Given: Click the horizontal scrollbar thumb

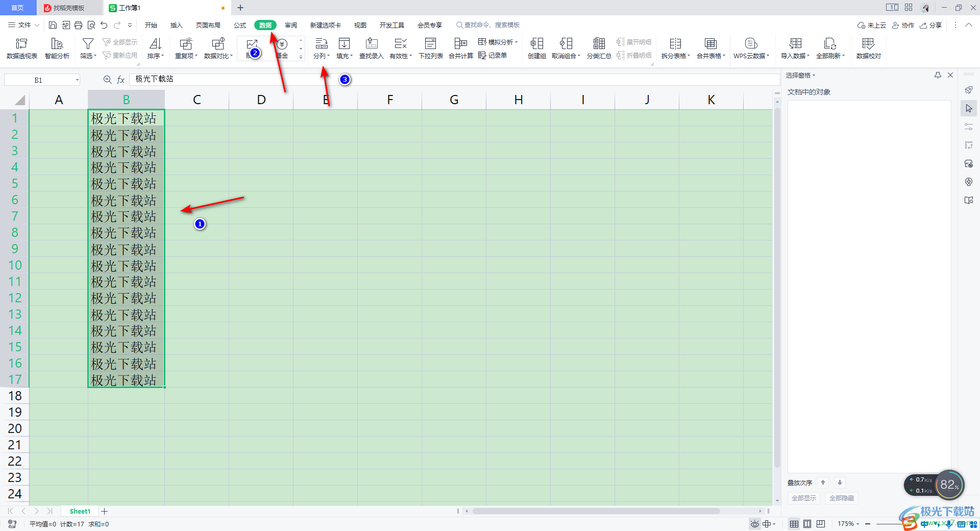Looking at the screenshot, I should click(x=596, y=511).
